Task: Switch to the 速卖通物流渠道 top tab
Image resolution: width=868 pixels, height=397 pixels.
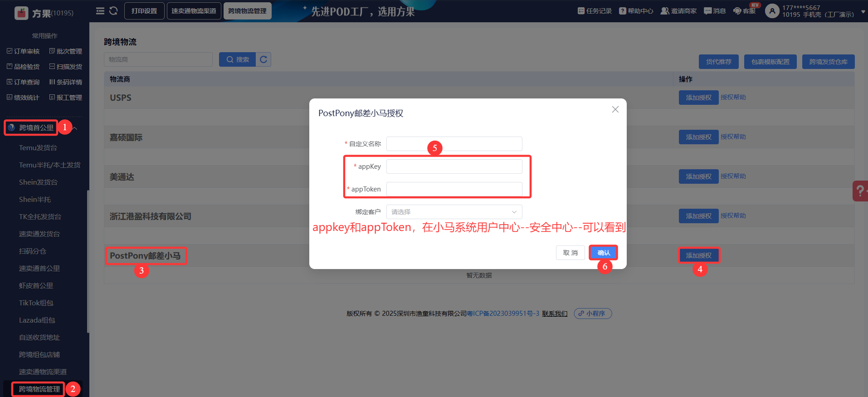Action: point(194,11)
